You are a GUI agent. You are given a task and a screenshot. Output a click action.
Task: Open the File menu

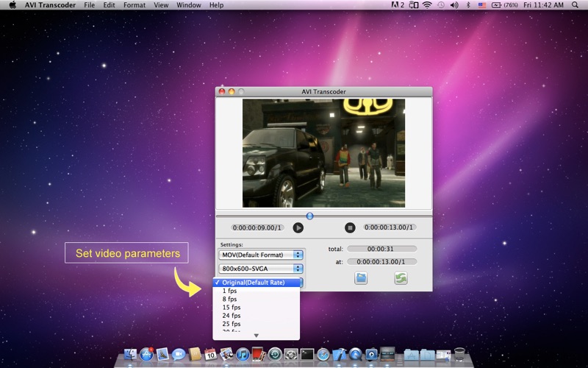pos(89,5)
